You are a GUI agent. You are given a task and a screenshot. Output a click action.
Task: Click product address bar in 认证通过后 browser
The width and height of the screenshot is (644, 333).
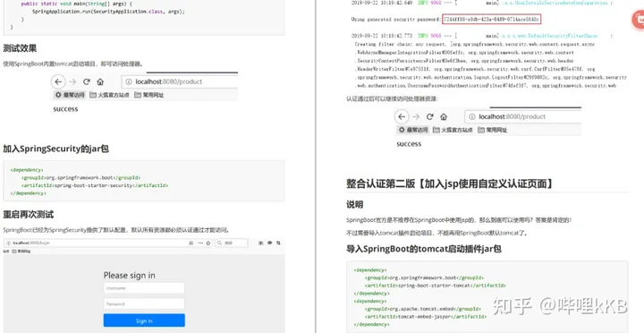click(523, 116)
